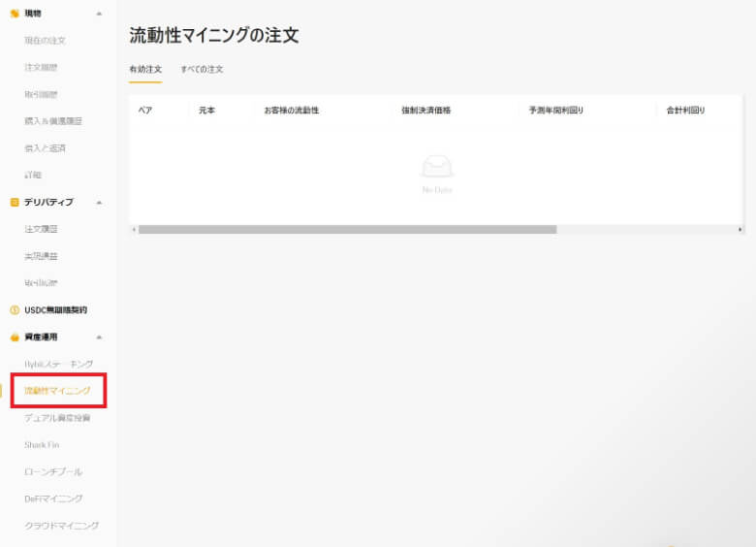Collapse the 現物 section with its arrow
Viewport: 756px width, 547px height.
(x=99, y=14)
